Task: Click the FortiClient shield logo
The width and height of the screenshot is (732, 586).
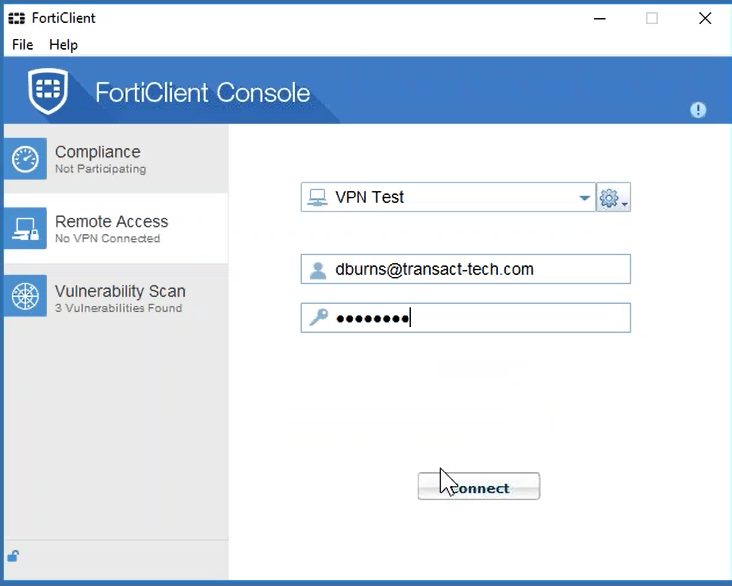Action: point(48,92)
